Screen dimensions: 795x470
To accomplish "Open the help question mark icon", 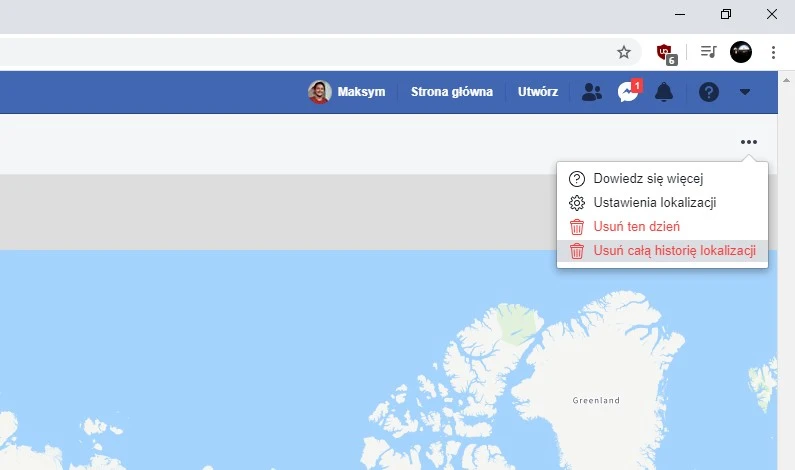I will 709,92.
